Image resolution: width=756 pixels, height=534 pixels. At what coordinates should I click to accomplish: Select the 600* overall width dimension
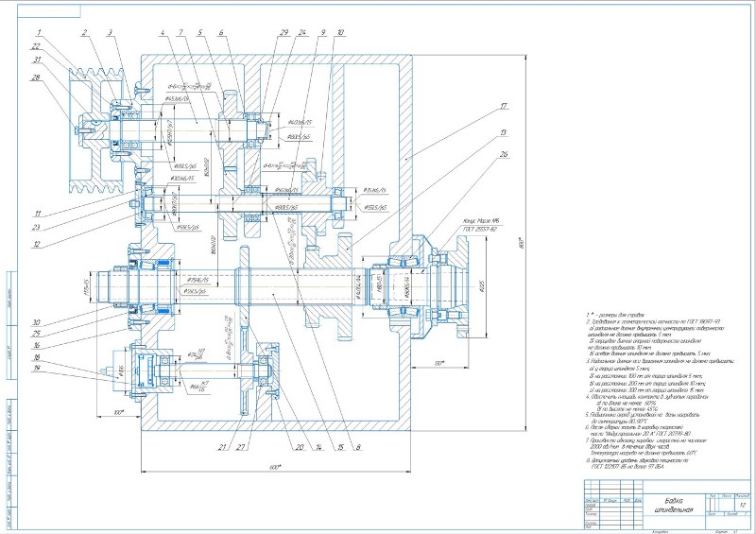point(275,467)
